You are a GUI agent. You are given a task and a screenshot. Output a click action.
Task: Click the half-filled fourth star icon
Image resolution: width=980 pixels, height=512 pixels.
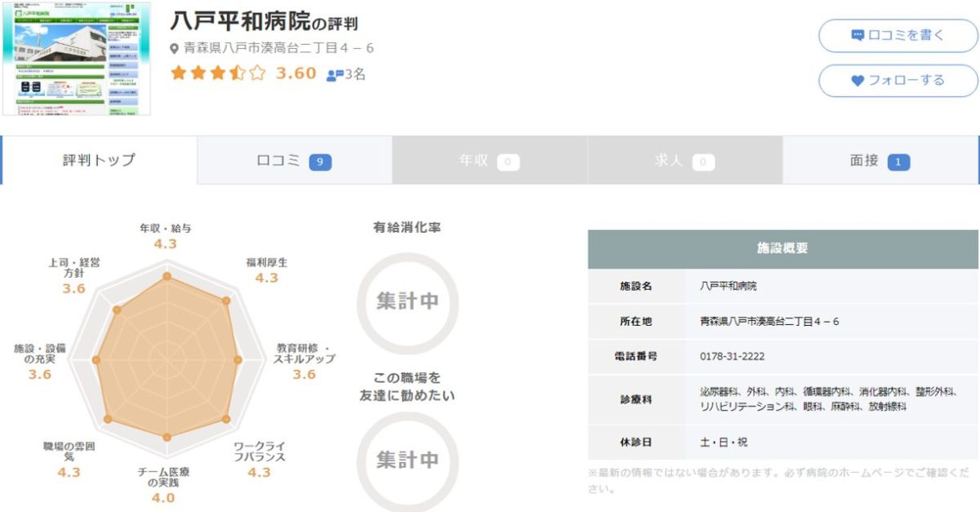[x=236, y=73]
